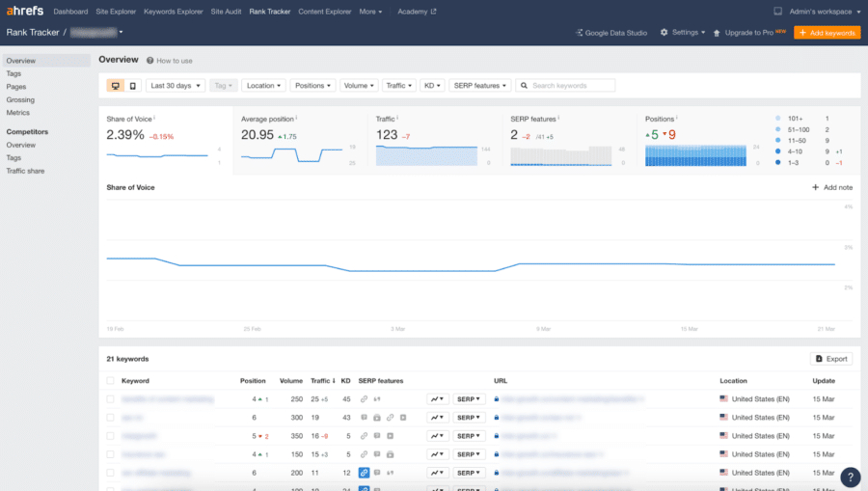
Task: Open the Volume filter dropdown
Action: click(359, 85)
